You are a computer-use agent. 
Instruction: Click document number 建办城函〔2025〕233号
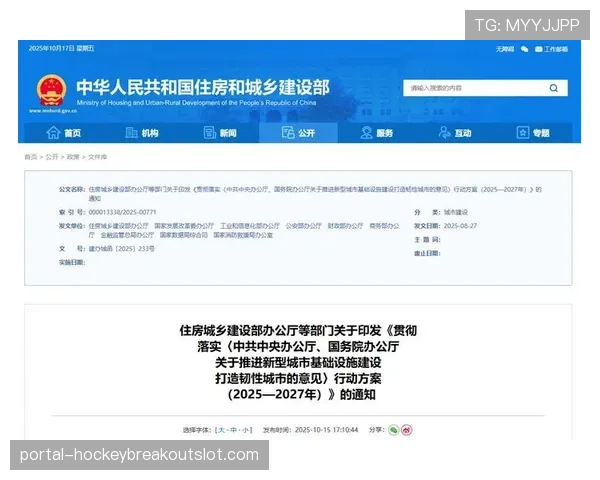pyautogui.click(x=122, y=249)
